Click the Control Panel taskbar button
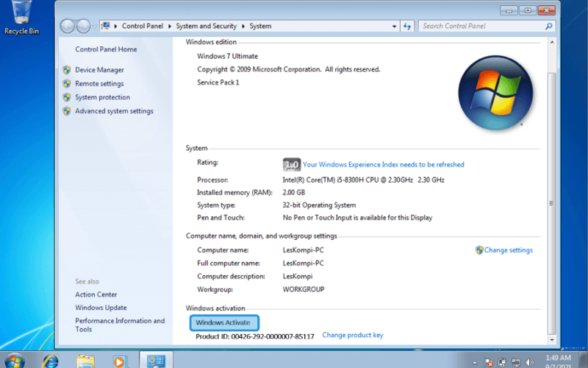588x368 pixels. pos(156,361)
